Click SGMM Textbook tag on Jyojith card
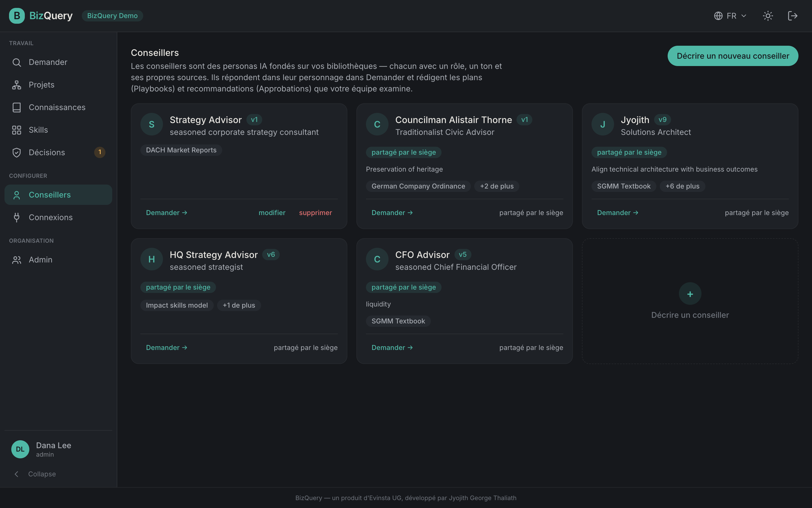The image size is (812, 508). [x=624, y=186]
